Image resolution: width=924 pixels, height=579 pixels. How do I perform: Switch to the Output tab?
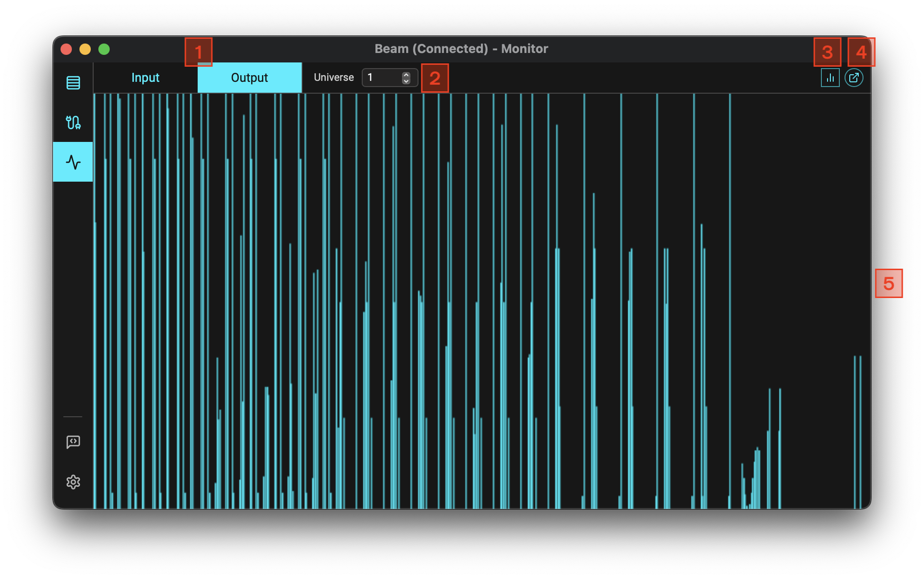249,78
